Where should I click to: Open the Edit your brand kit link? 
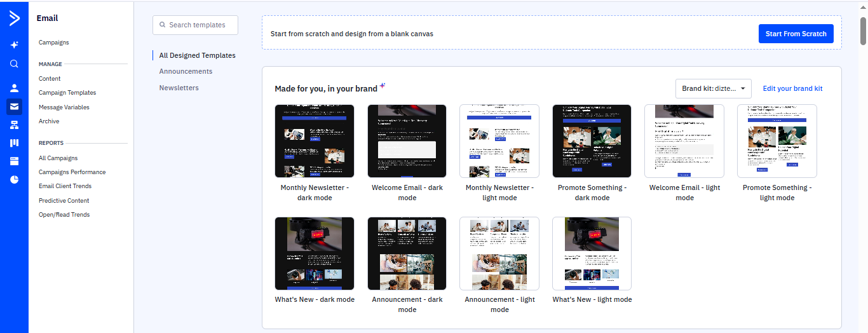(x=792, y=89)
